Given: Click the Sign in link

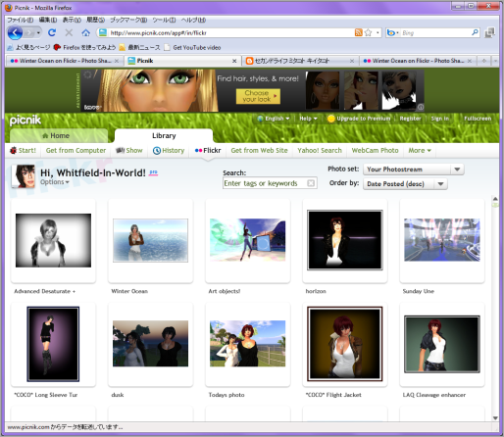Looking at the screenshot, I should click(x=440, y=119).
